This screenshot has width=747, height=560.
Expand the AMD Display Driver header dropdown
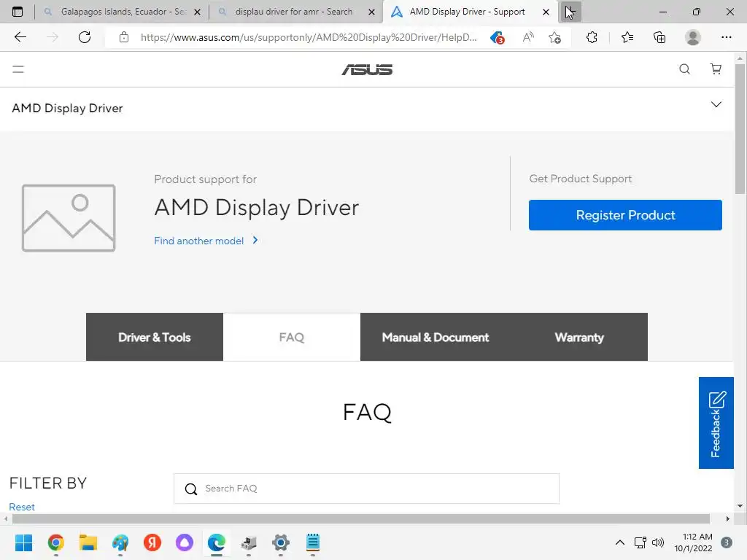click(716, 105)
